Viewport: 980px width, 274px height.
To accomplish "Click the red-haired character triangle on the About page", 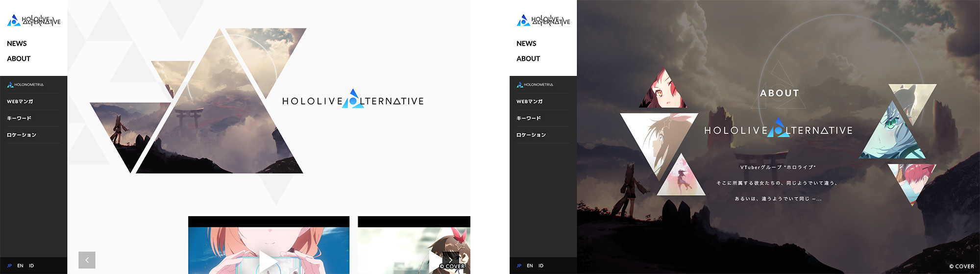I will coord(663,92).
